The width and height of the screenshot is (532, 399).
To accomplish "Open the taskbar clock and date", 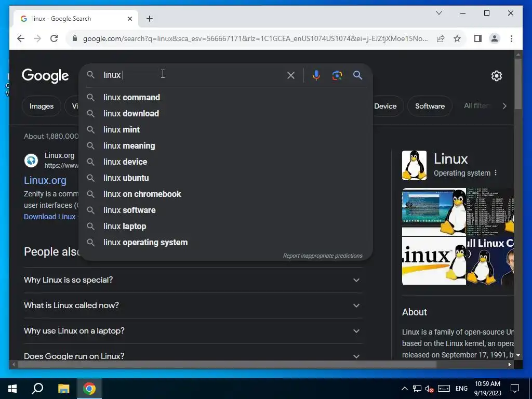I will tap(487, 389).
